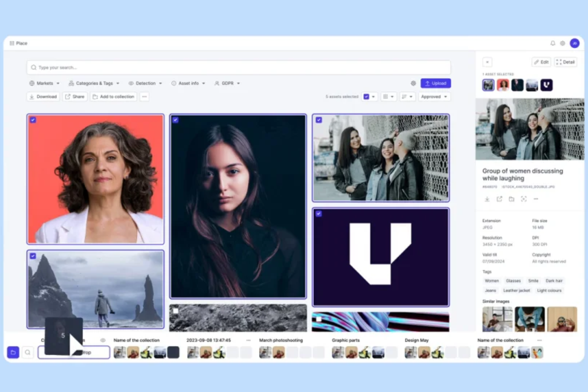Click the Upload button
Image resolution: width=588 pixels, height=392 pixels.
pos(435,83)
